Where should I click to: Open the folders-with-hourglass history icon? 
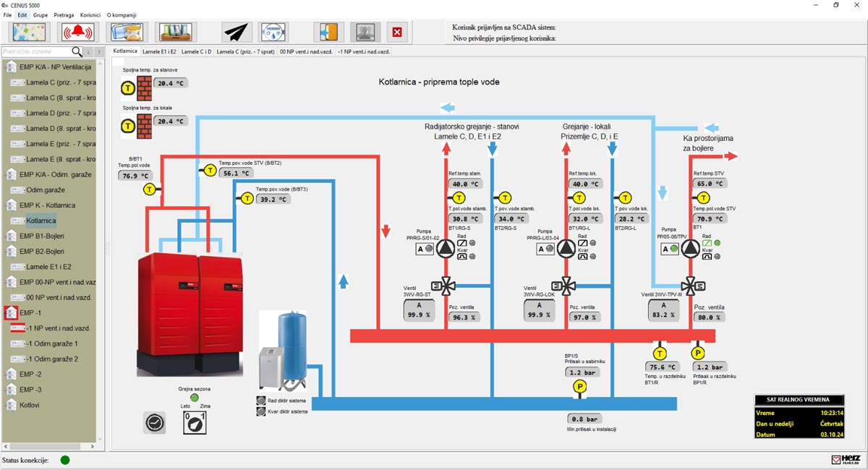[127, 32]
